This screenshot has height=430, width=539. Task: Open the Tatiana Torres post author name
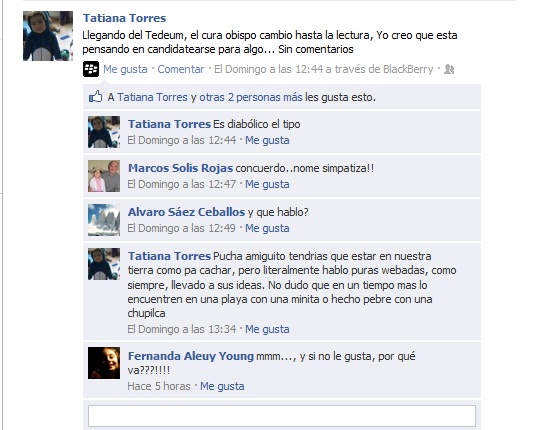click(124, 18)
